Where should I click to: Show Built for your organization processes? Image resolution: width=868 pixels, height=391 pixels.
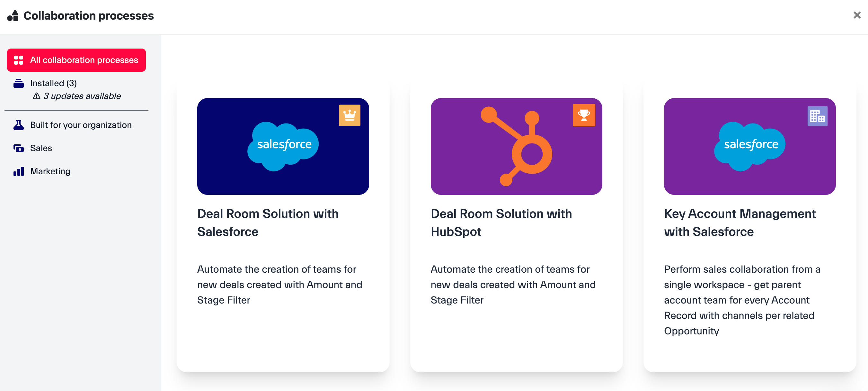[81, 125]
